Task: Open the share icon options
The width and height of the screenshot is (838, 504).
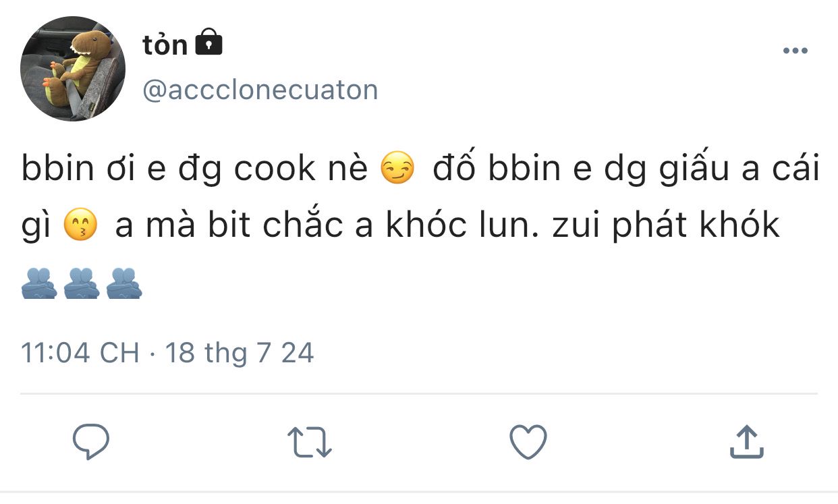Action: [747, 443]
